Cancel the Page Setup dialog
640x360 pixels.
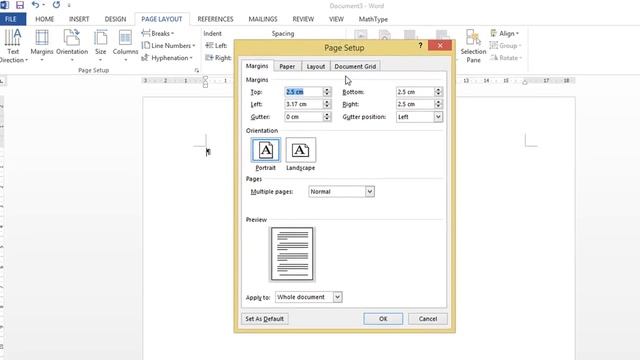[428, 319]
